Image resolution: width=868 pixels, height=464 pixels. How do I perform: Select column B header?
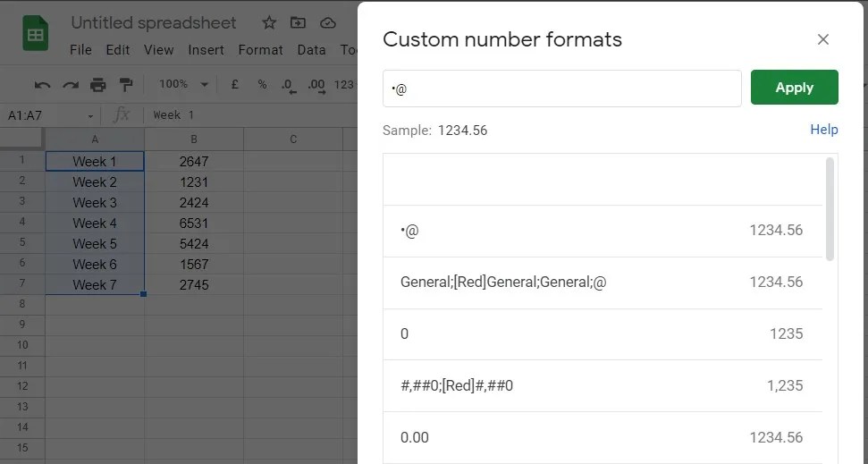194,139
